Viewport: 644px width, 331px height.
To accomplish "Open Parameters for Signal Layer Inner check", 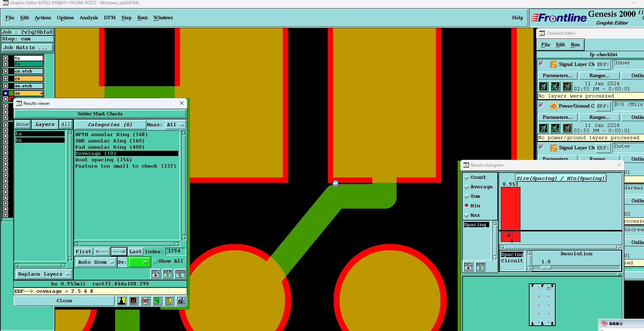I will click(557, 76).
